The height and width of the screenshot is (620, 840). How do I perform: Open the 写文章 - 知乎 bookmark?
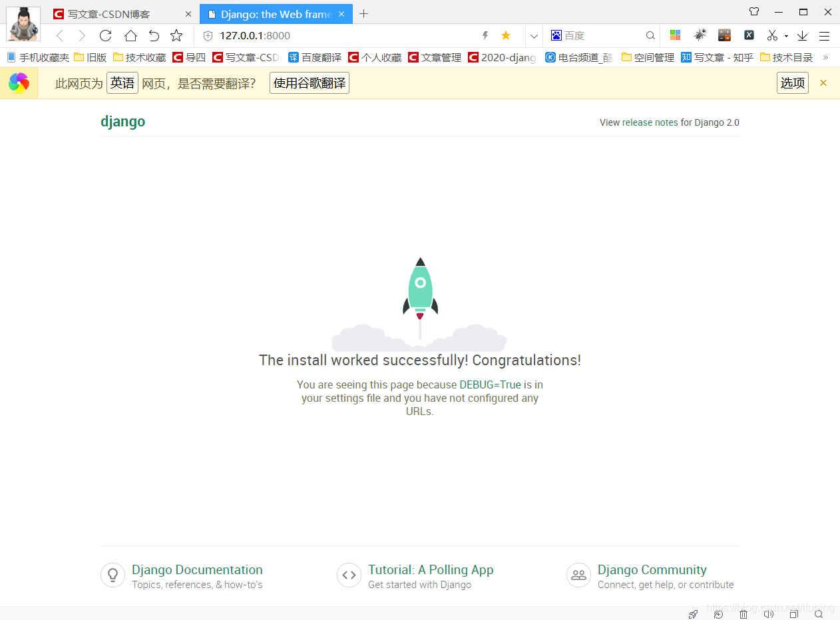click(x=718, y=58)
